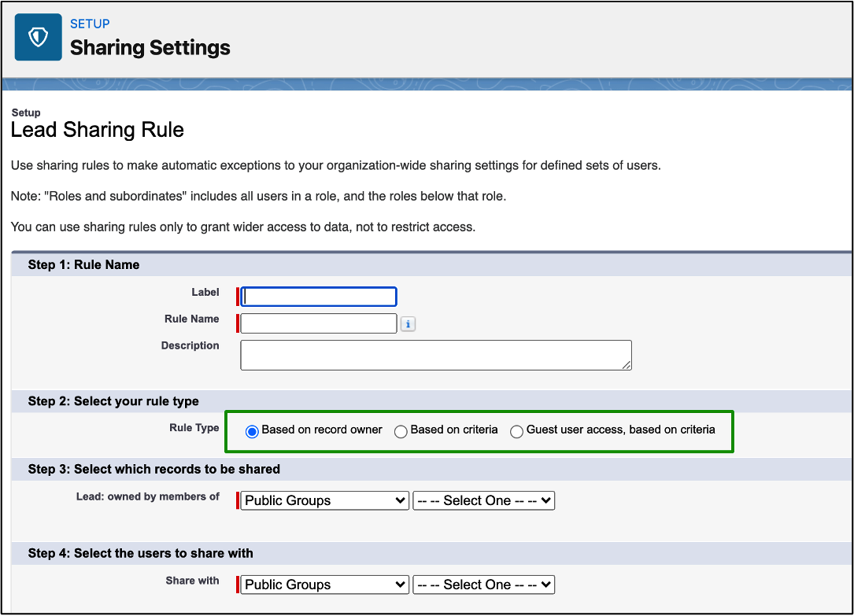854x616 pixels.
Task: Click inside the Description text area
Action: pos(435,355)
